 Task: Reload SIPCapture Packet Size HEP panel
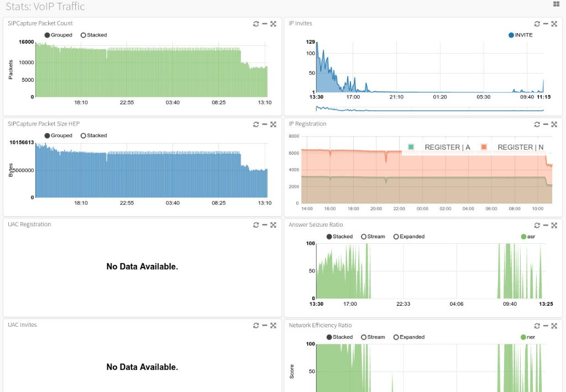[256, 124]
